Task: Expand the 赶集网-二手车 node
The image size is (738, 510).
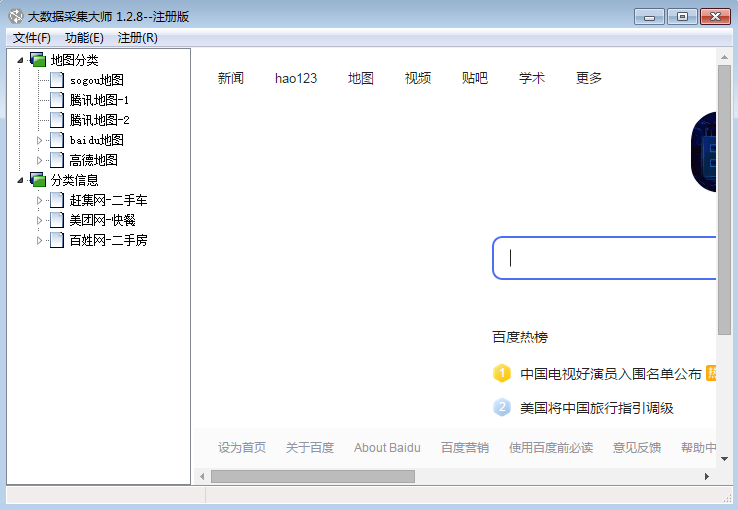Action: pos(40,200)
